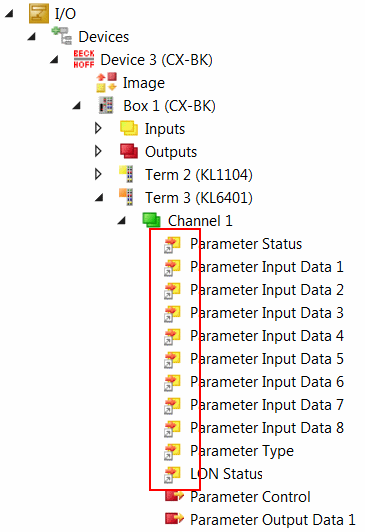Image resolution: width=365 pixels, height=532 pixels.
Task: Expand the Outputs node
Action: tap(98, 151)
